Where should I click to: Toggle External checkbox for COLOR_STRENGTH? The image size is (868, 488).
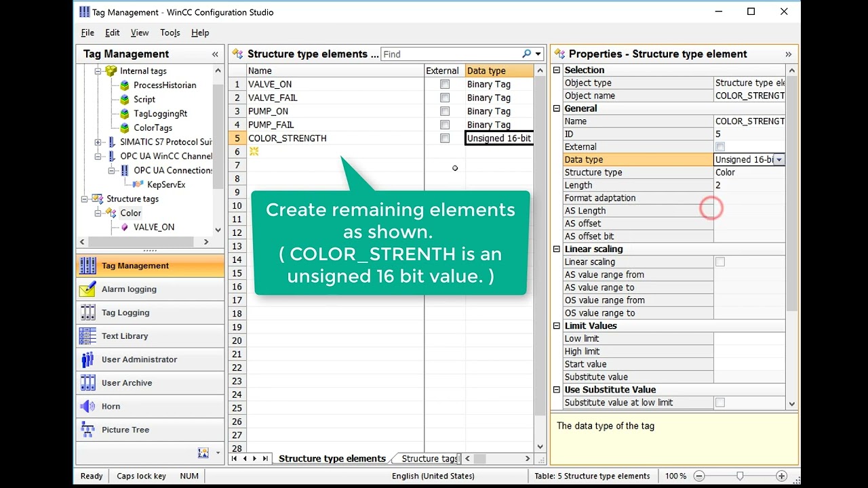click(445, 139)
